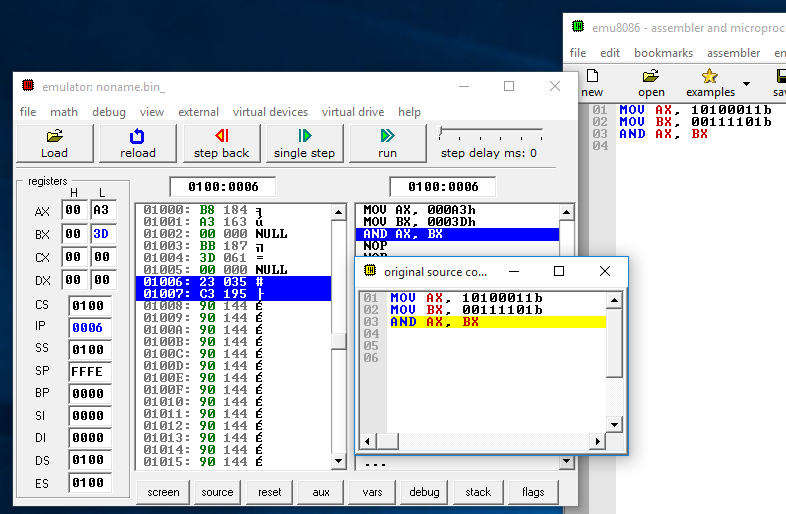This screenshot has height=514, width=786.
Task: Click the examples star icon
Action: pyautogui.click(x=710, y=76)
